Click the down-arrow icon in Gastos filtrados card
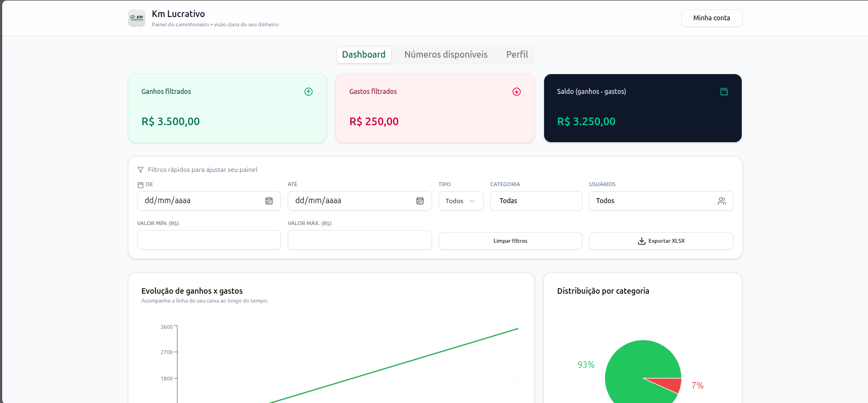The width and height of the screenshot is (868, 403). [517, 92]
